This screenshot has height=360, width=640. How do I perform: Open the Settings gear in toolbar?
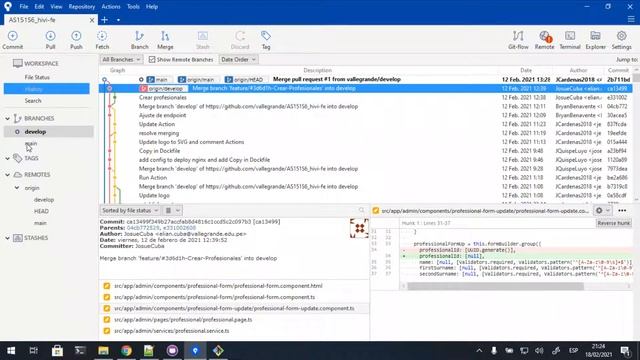tap(622, 40)
